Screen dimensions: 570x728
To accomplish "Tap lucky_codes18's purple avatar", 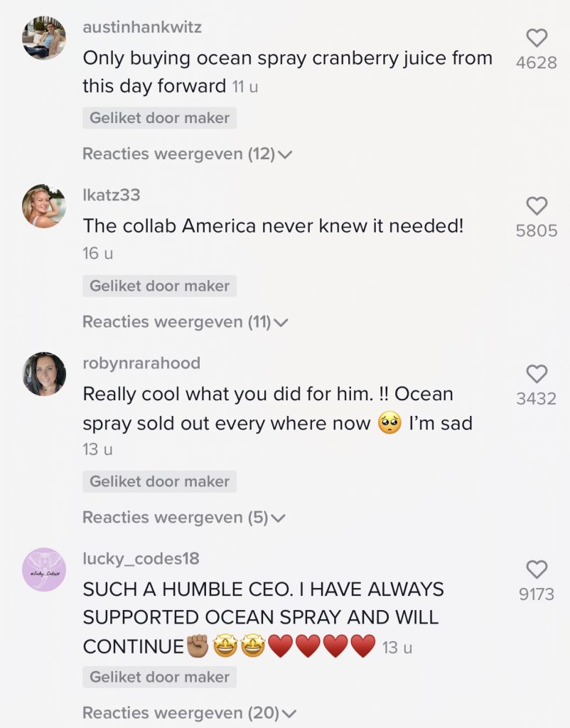I will pos(44,569).
